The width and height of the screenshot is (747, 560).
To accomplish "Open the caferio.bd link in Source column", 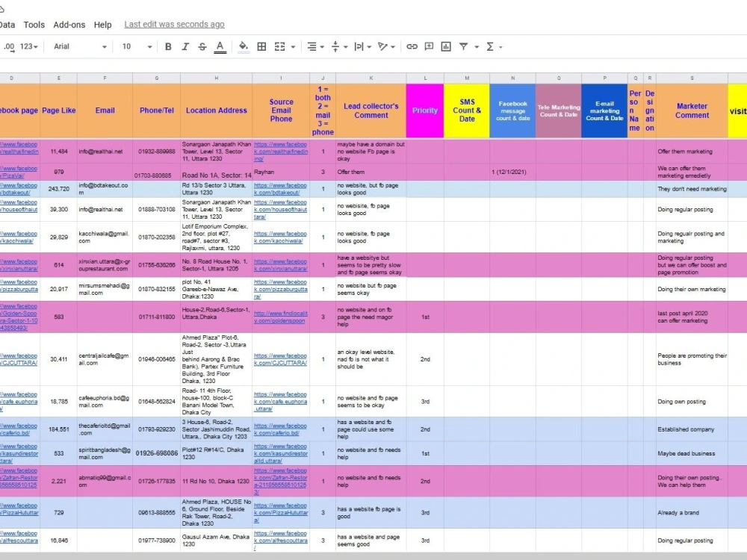I will click(x=280, y=429).
